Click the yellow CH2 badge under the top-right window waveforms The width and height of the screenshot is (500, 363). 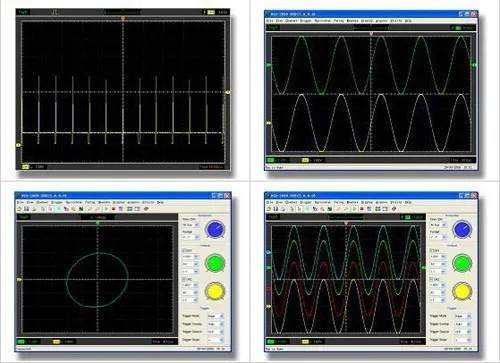305,160
